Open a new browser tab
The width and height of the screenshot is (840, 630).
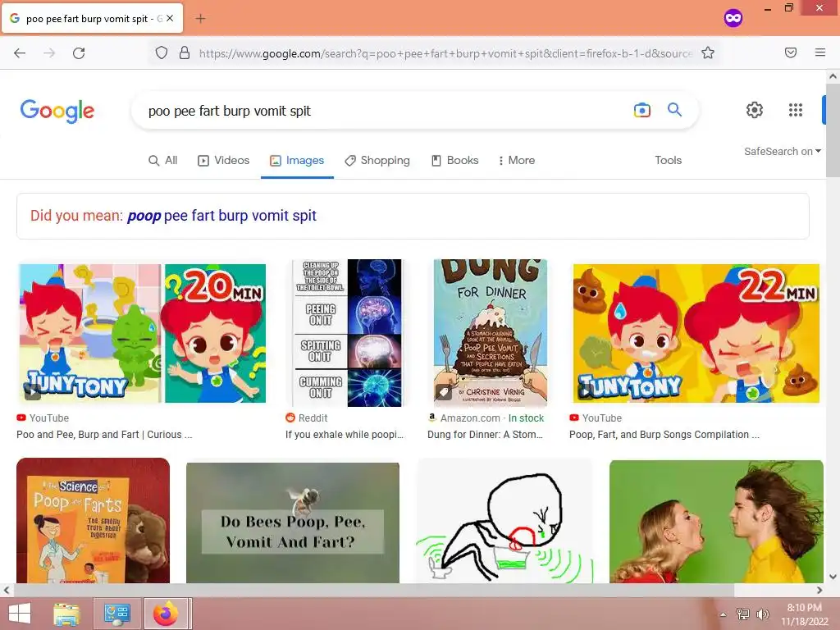point(200,19)
